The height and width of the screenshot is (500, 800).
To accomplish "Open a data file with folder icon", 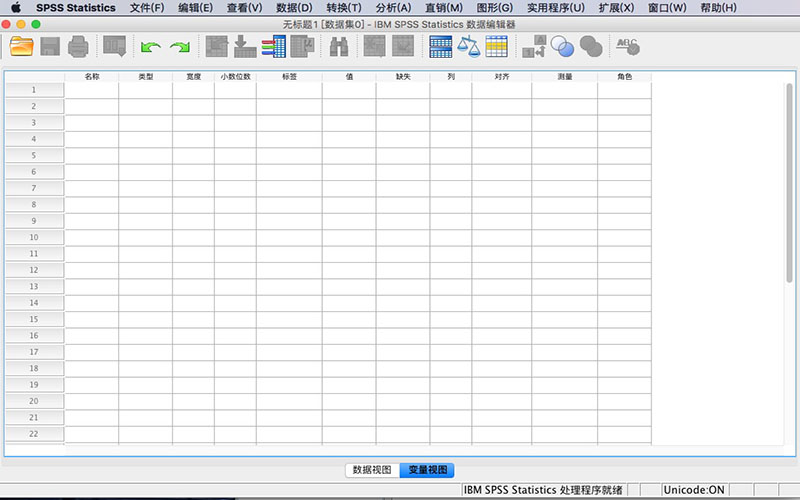I will coord(21,46).
